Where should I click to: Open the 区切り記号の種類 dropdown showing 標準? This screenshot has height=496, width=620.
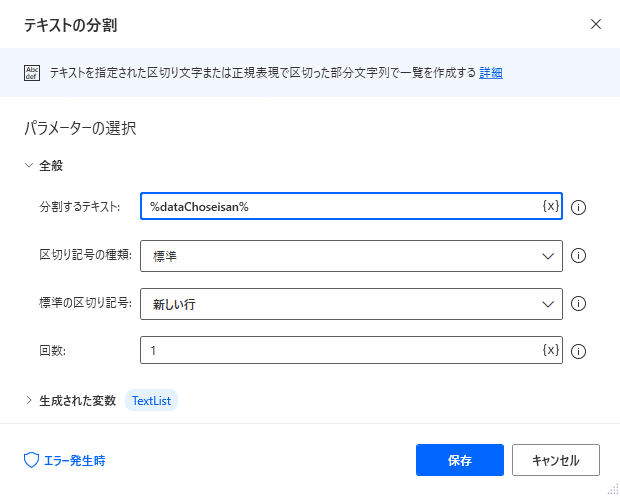click(x=351, y=256)
